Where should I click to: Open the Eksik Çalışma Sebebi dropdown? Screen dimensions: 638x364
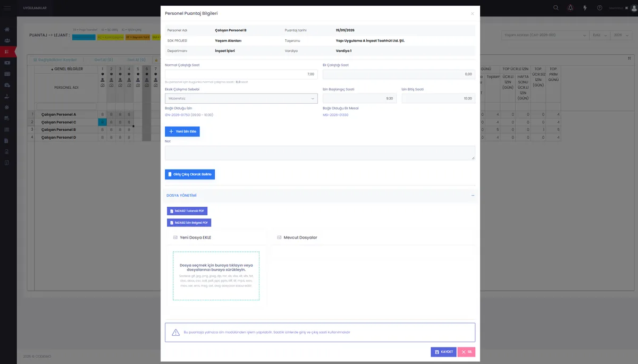coord(241,98)
